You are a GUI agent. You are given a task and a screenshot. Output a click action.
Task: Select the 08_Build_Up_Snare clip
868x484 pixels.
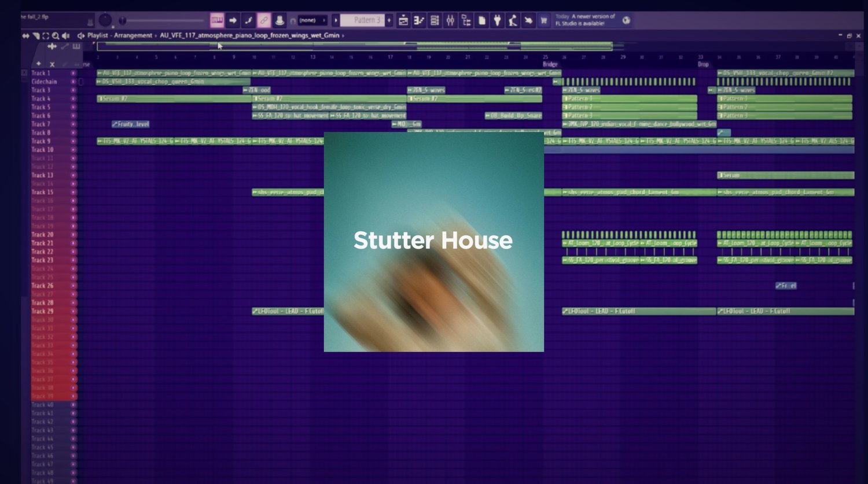click(x=514, y=116)
